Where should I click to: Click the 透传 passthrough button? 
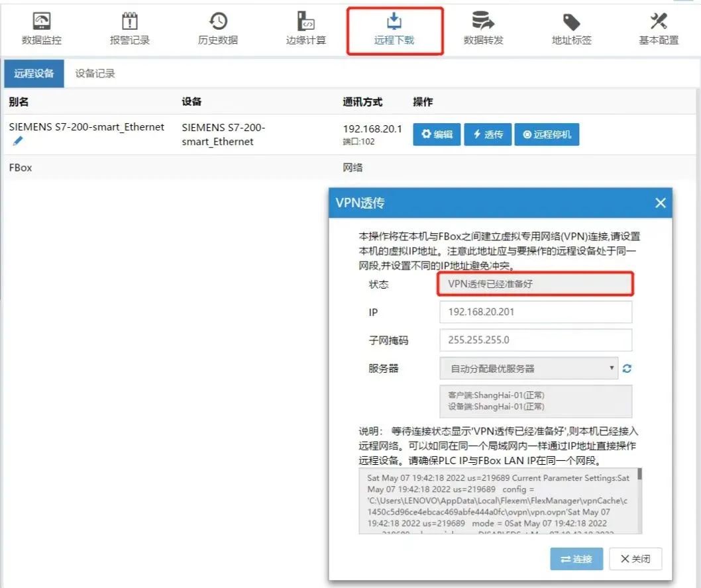point(487,134)
